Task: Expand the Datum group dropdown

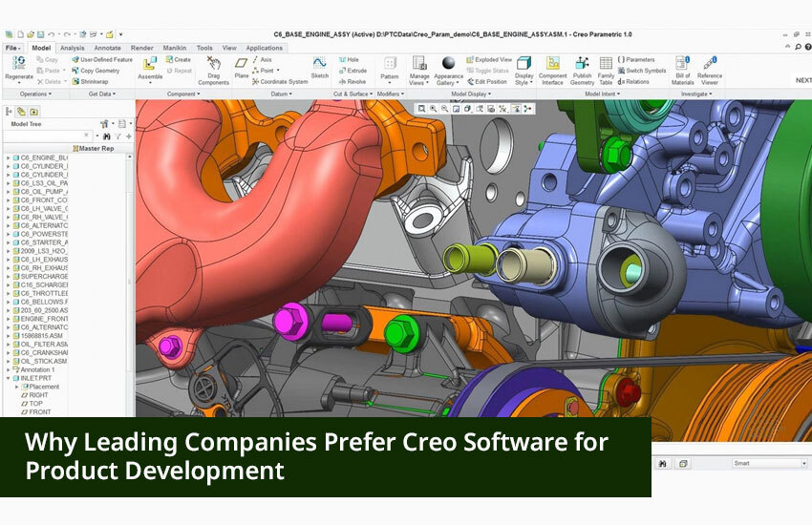Action: point(281,94)
